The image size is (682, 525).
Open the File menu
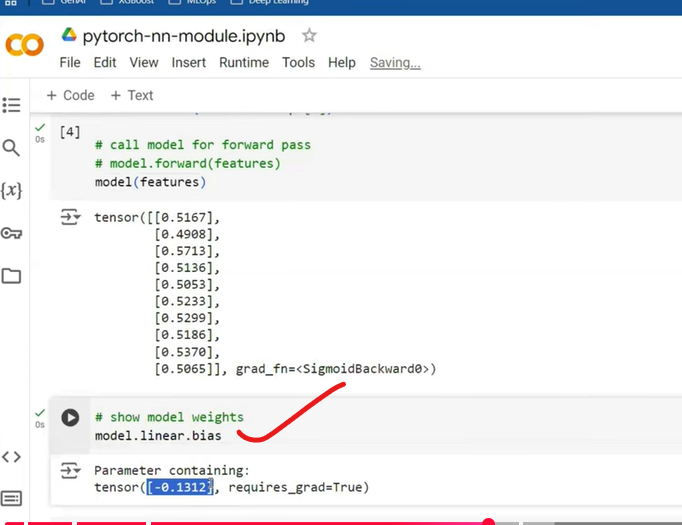(x=70, y=62)
